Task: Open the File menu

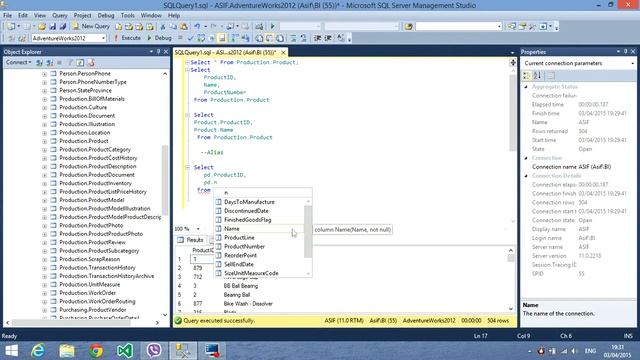Action: click(7, 15)
